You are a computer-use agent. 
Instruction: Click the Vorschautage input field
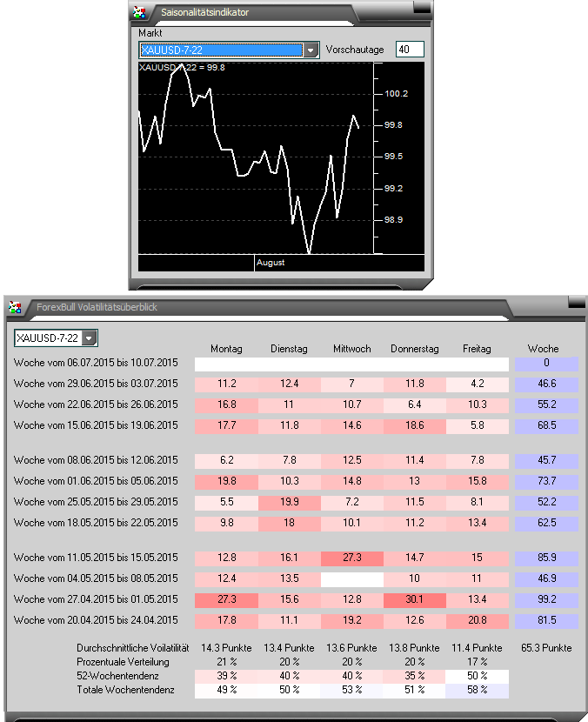point(410,50)
